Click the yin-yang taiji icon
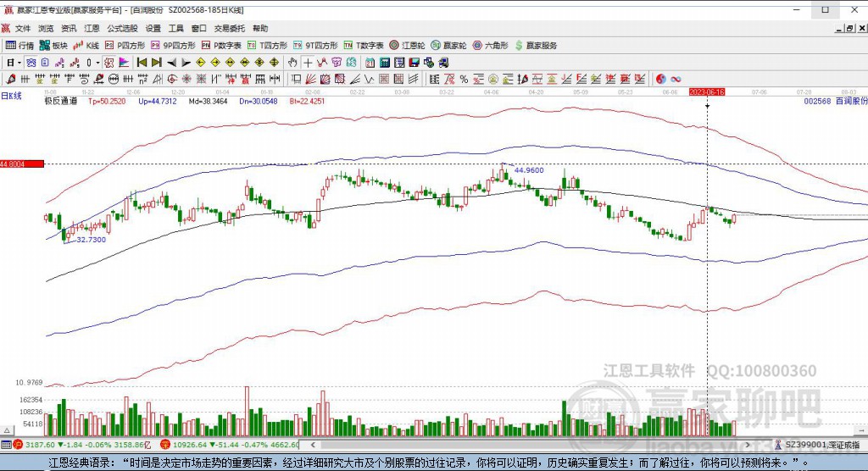The image size is (868, 471). (660, 79)
